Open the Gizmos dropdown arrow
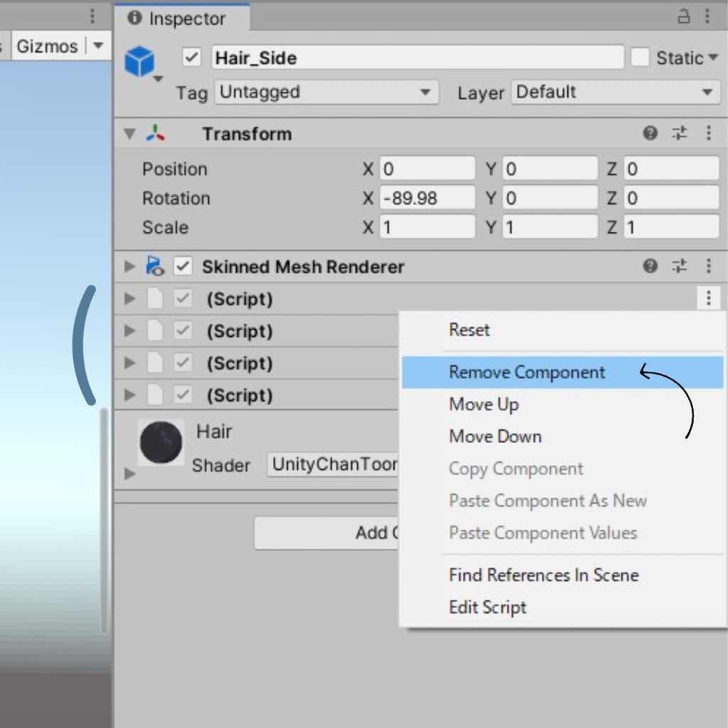 point(98,45)
